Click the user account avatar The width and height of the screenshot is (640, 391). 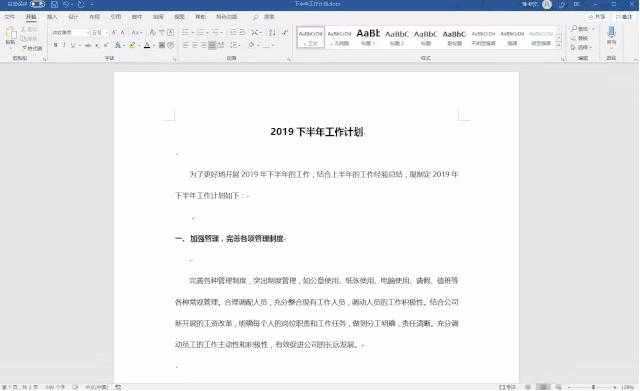pos(547,4)
